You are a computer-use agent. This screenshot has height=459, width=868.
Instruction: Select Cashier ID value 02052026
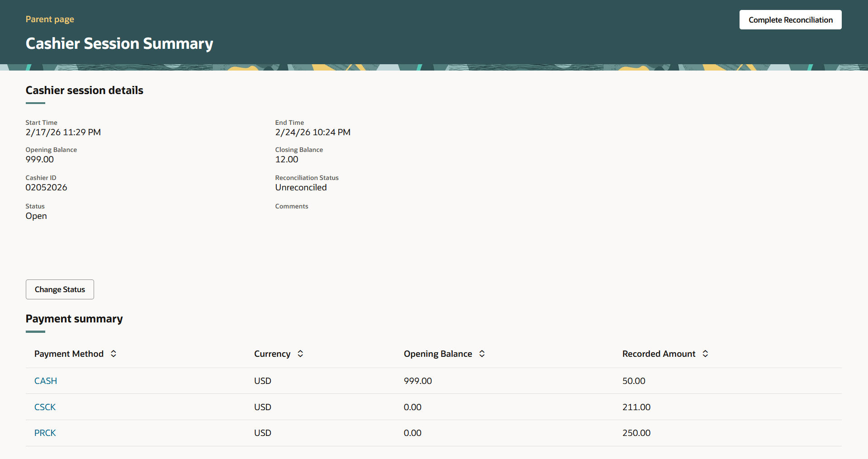[46, 187]
